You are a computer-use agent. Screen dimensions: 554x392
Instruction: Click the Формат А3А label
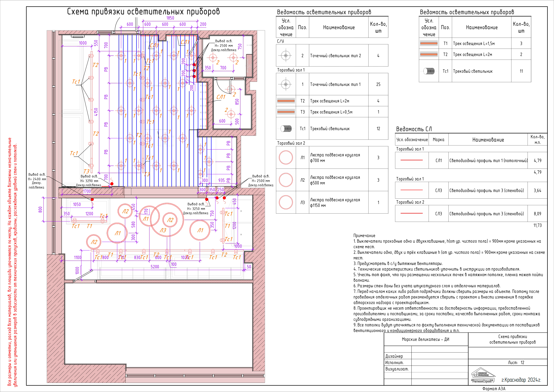tap(494, 389)
